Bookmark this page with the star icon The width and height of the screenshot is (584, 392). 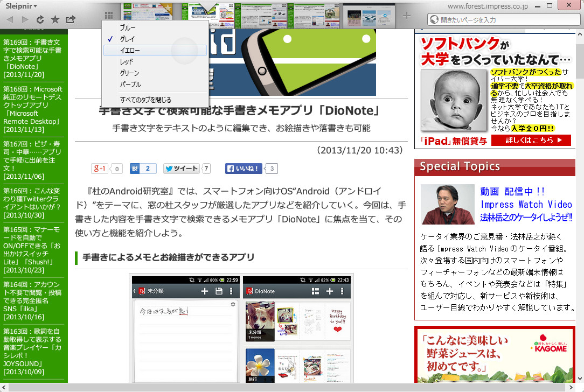[55, 19]
